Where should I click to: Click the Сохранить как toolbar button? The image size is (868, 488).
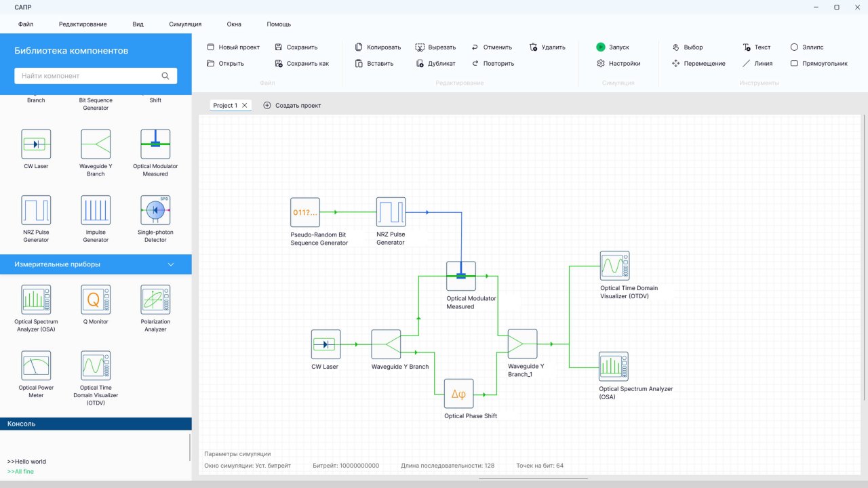[x=302, y=64]
